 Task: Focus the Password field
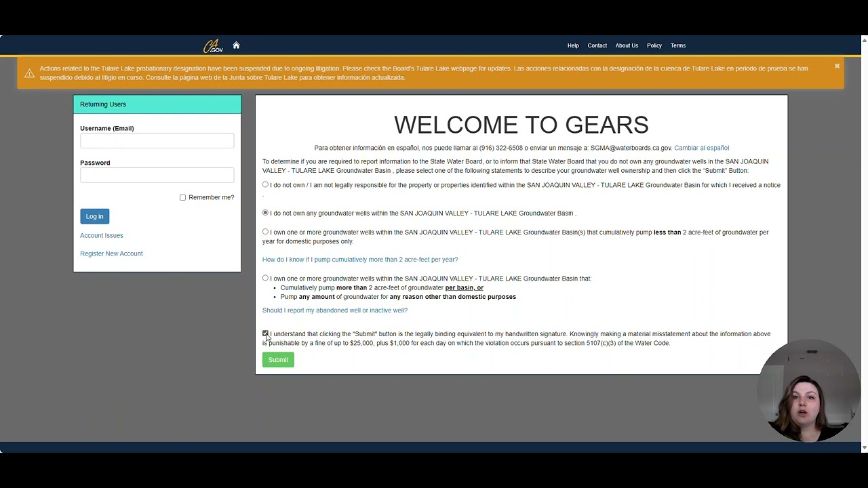(x=157, y=176)
